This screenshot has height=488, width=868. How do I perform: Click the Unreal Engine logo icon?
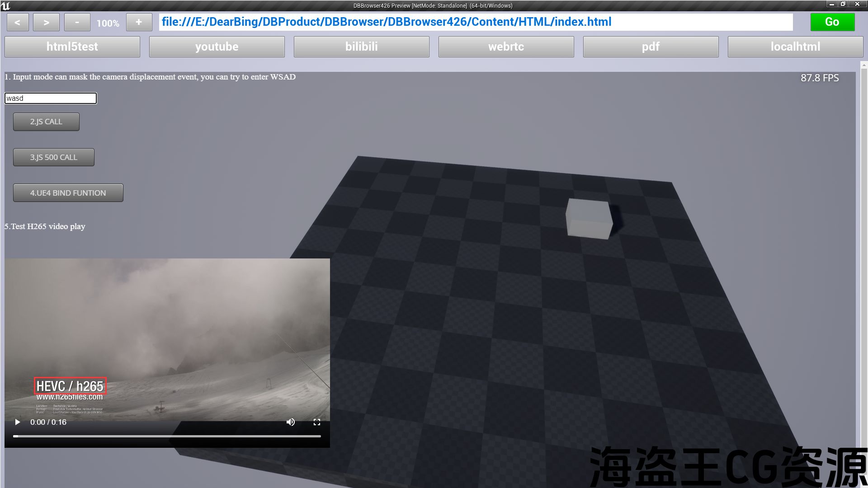(x=6, y=6)
